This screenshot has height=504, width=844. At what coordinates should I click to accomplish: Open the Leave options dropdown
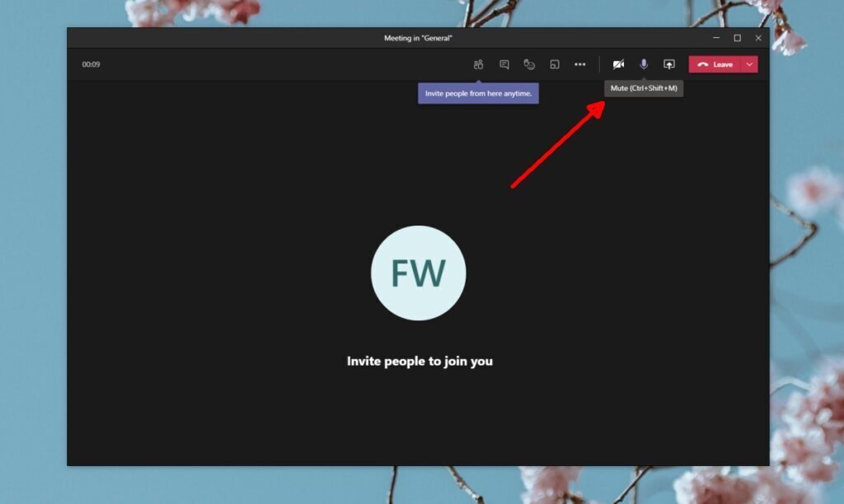pyautogui.click(x=749, y=63)
